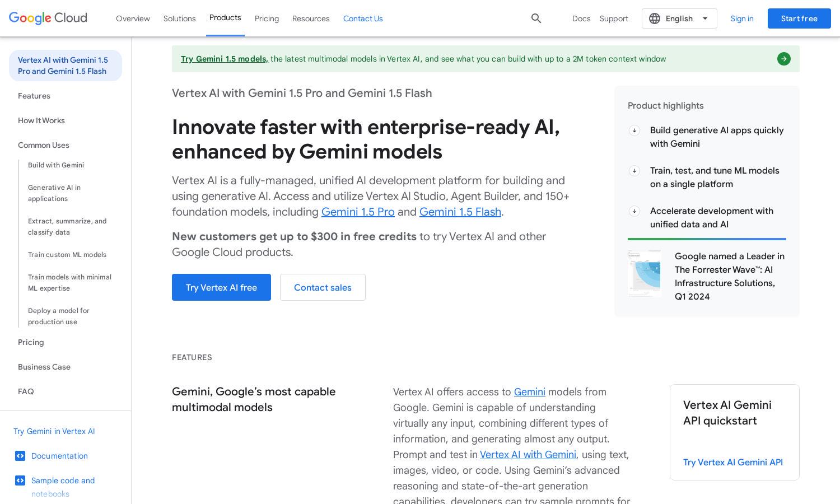
Task: Open the English language dropdown
Action: (679, 18)
